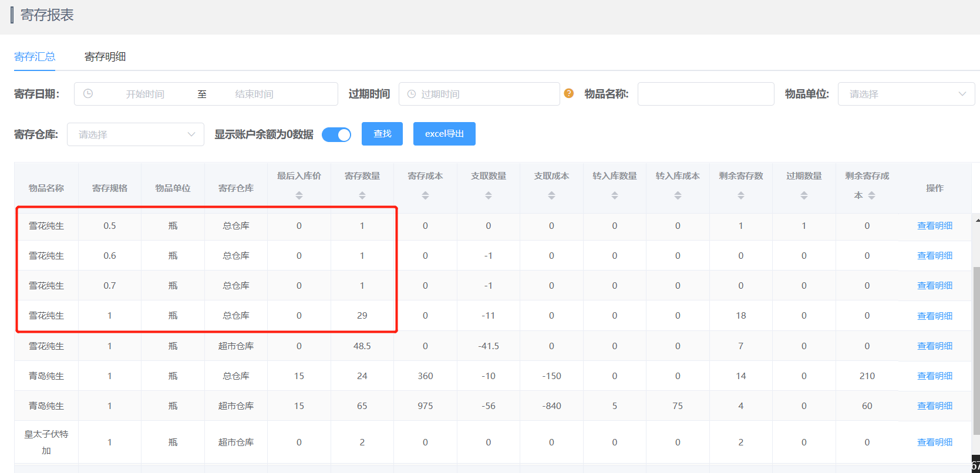Click the help question mark icon beside 过期时间

(568, 93)
